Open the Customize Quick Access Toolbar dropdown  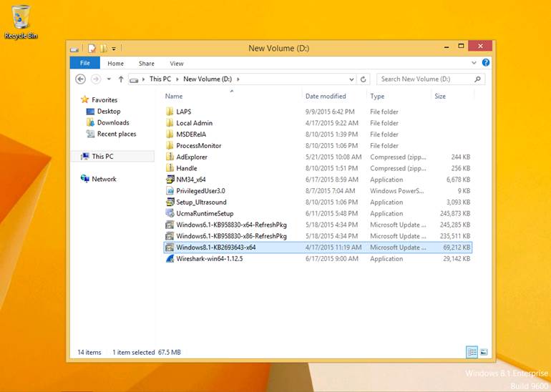pos(113,49)
